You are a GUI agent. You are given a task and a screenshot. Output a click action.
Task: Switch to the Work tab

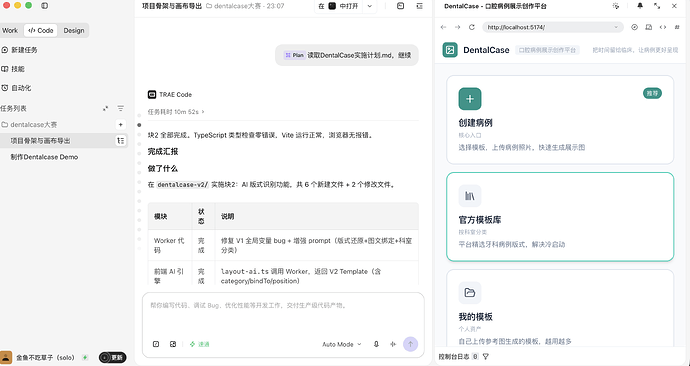coord(10,30)
